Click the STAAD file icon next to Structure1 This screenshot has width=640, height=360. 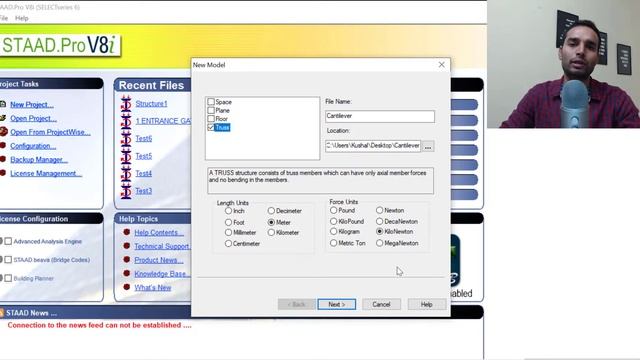[126, 104]
